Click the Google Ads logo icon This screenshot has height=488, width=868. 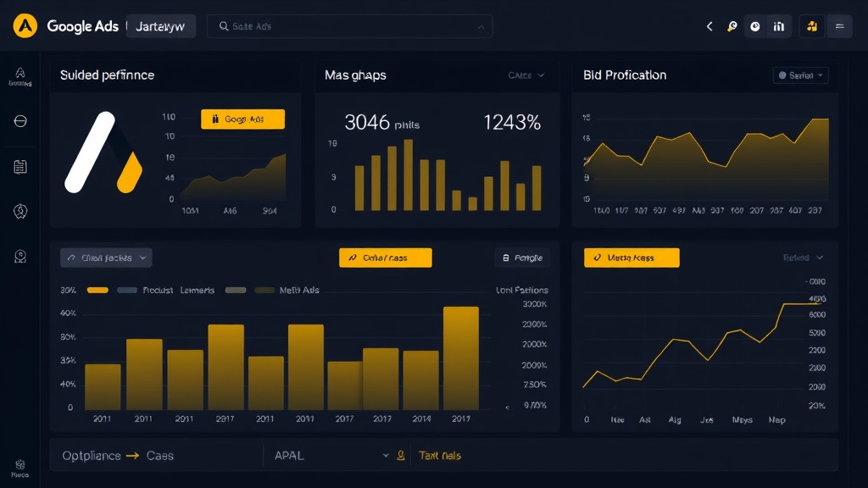click(25, 26)
